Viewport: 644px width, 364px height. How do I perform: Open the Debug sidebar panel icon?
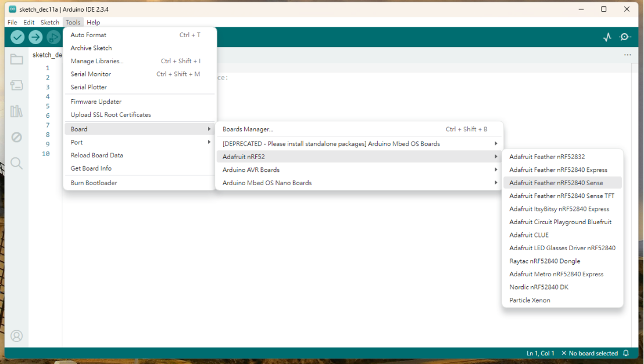coord(16,137)
